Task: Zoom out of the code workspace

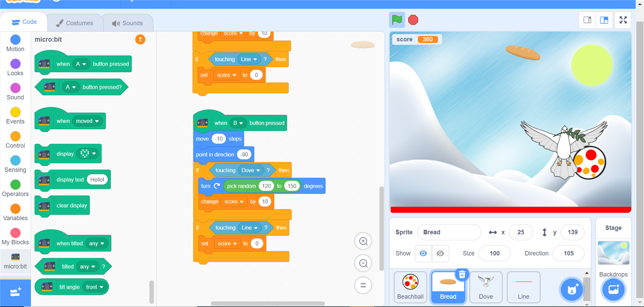Action: pos(363,264)
